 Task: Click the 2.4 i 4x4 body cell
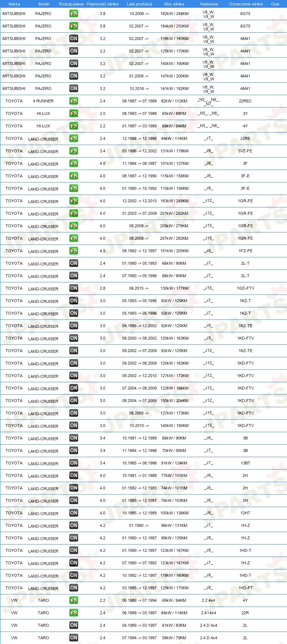208,613
